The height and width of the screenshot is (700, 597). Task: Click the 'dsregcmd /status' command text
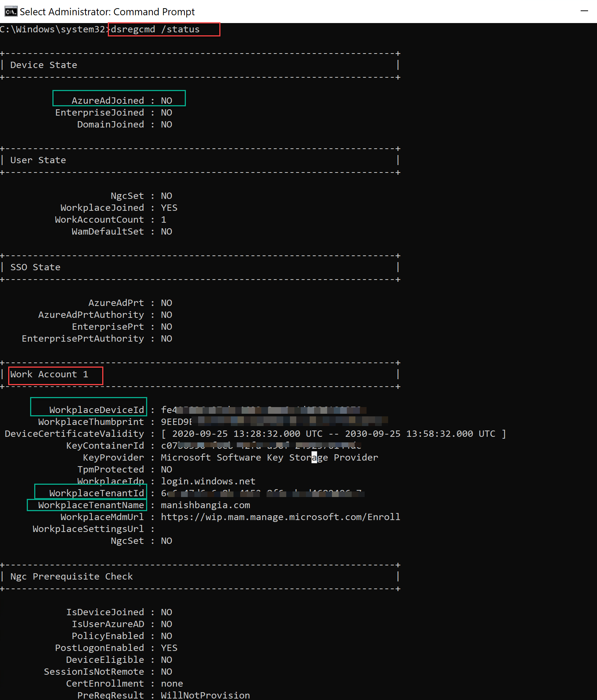pos(155,29)
